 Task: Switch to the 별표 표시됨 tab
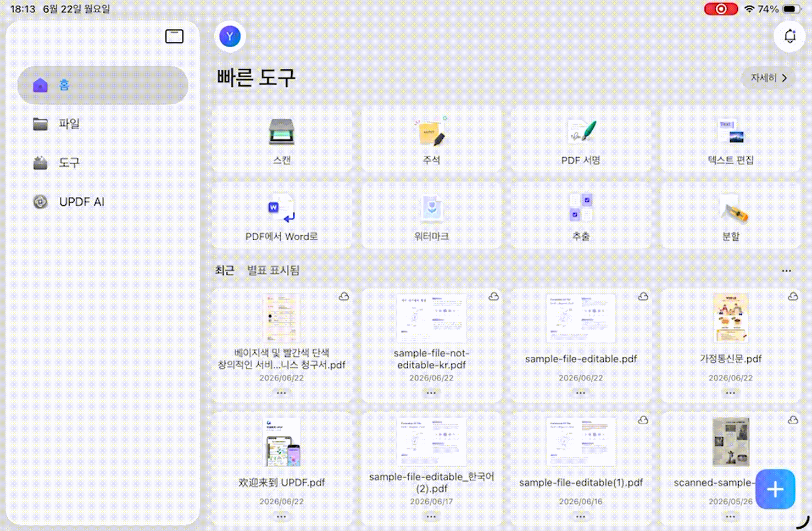click(x=273, y=270)
